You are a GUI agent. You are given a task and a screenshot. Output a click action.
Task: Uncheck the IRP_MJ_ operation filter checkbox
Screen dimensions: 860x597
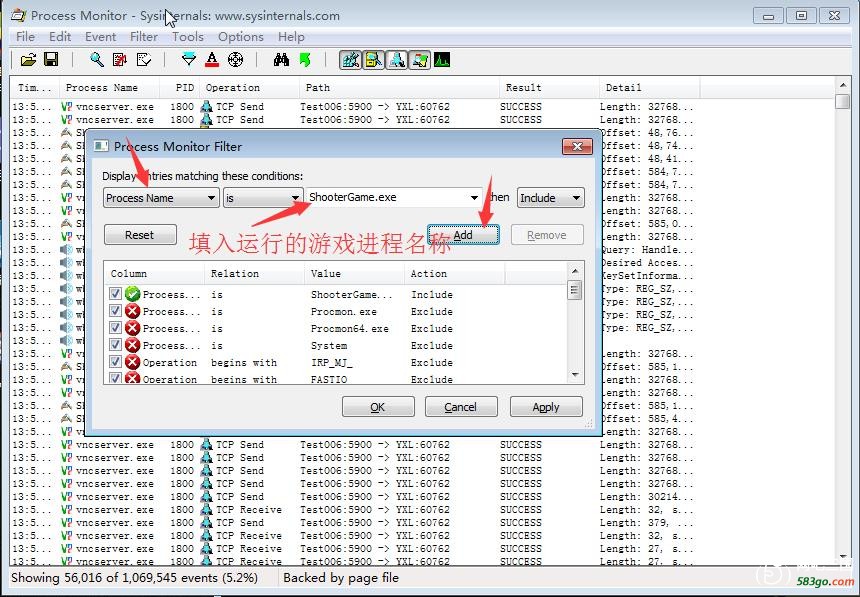[x=115, y=362]
